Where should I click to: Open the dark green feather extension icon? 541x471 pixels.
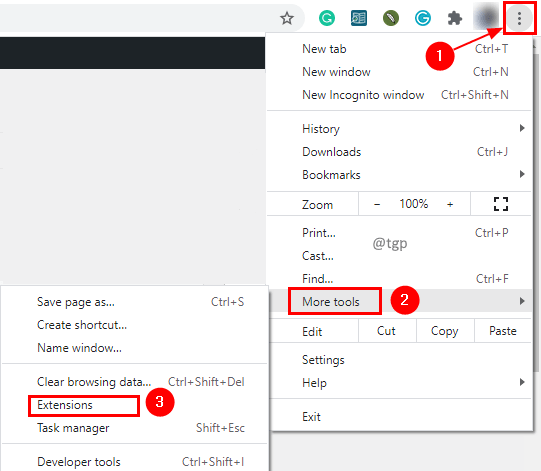coord(391,18)
